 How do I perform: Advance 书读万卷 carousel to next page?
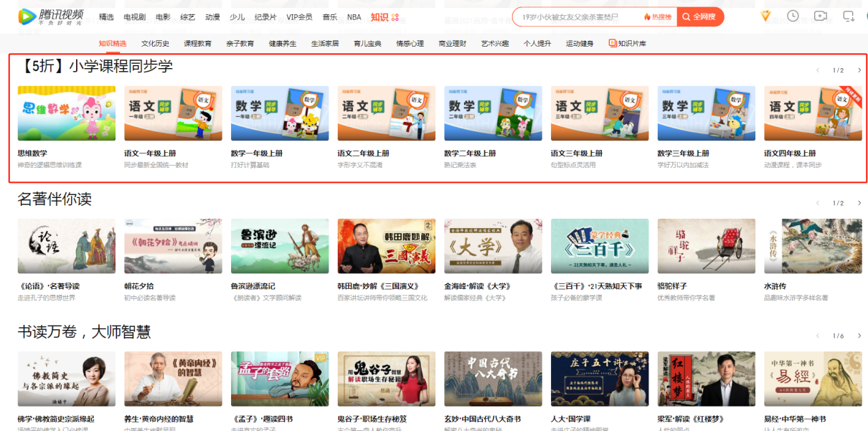(859, 336)
